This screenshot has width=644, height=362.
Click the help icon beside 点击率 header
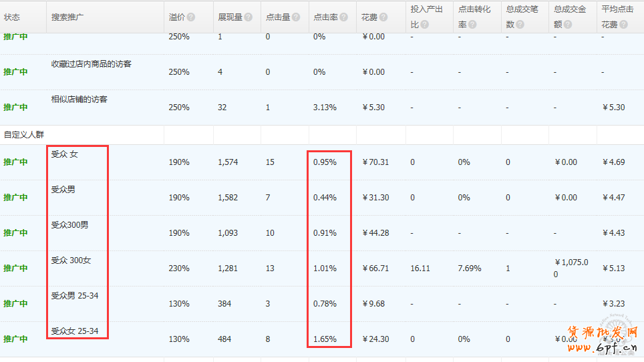pos(344,17)
